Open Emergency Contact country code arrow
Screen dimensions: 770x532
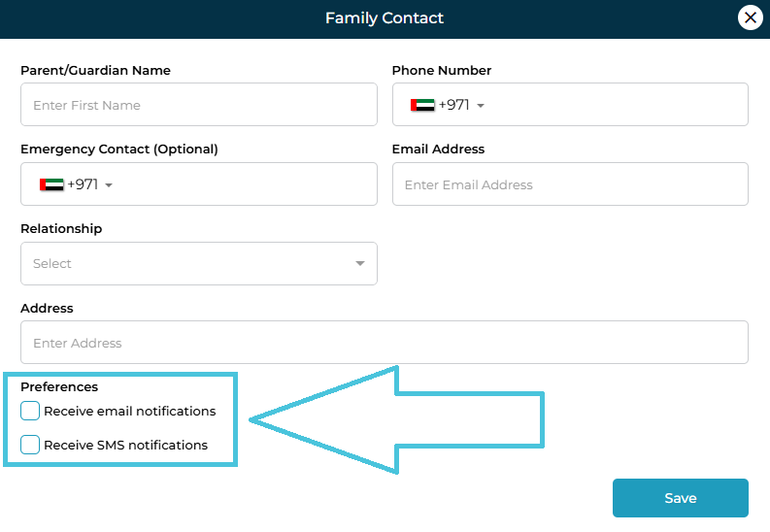109,185
